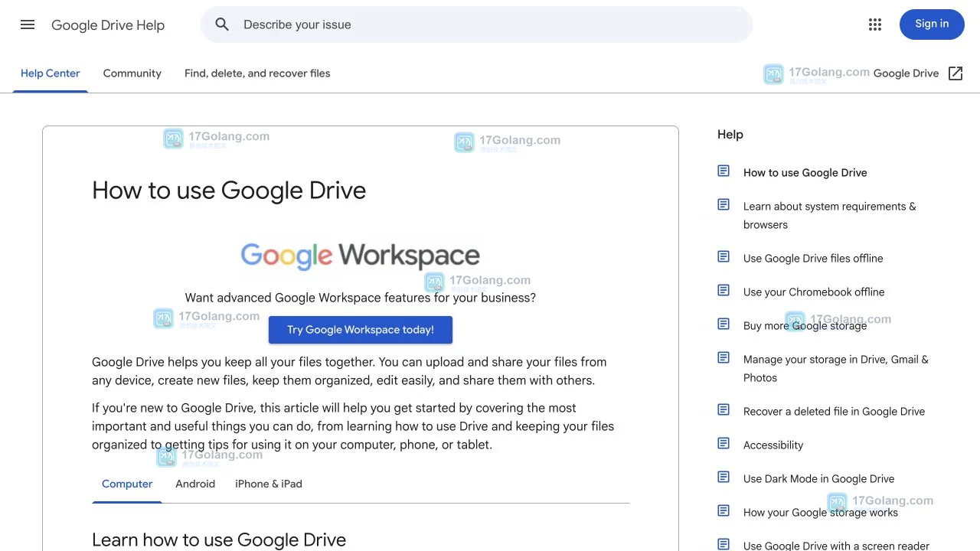Click the search magnifier icon
The height and width of the screenshot is (551, 980).
[x=222, y=24]
